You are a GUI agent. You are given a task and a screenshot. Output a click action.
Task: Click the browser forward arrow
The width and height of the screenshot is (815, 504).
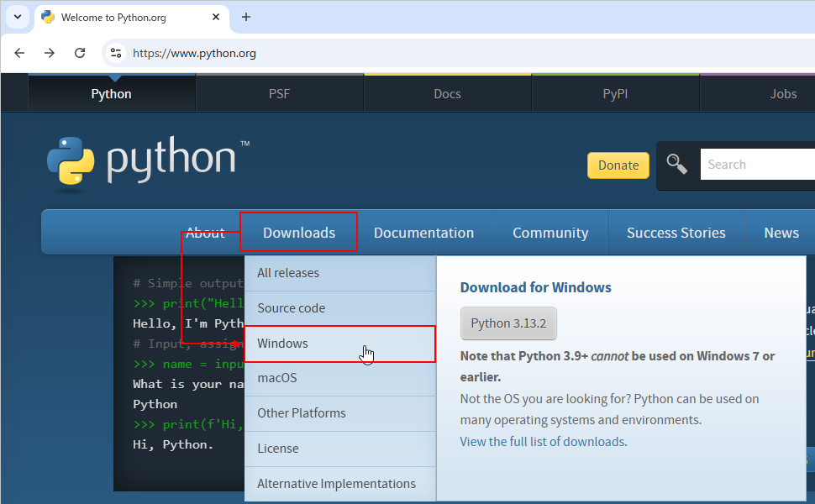[x=50, y=53]
